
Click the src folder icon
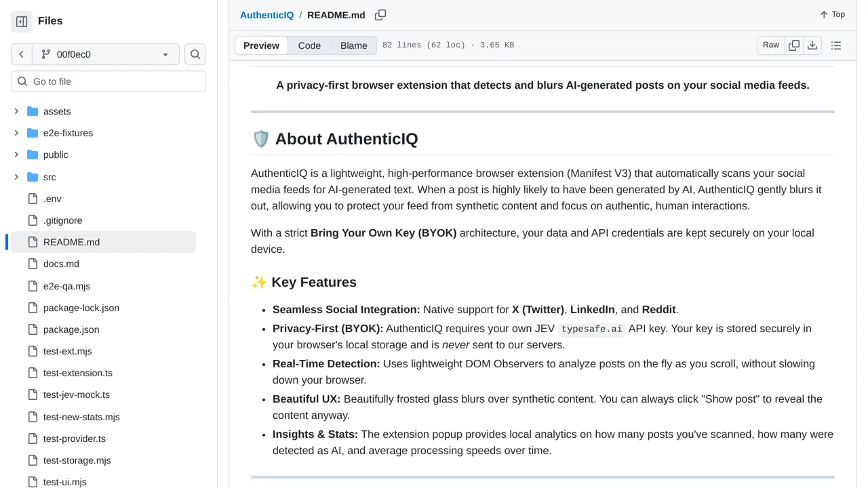click(33, 177)
